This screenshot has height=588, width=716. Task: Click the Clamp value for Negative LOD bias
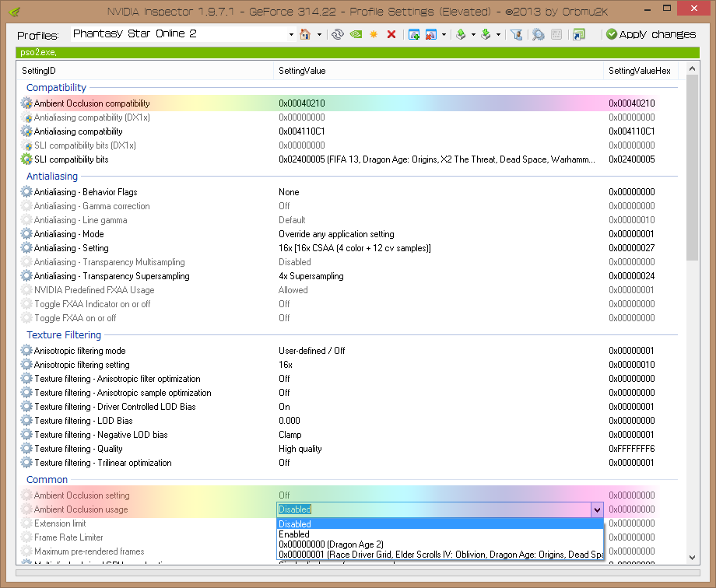tap(290, 435)
